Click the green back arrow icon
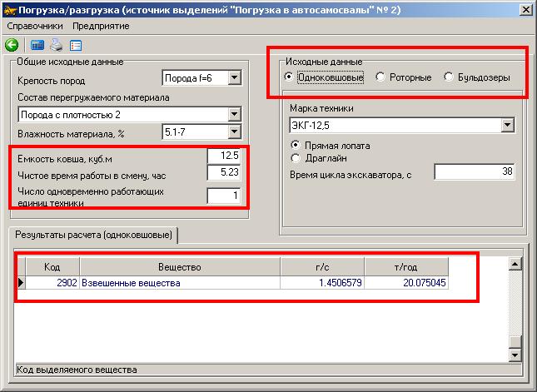This screenshot has height=392, width=537. coord(12,46)
